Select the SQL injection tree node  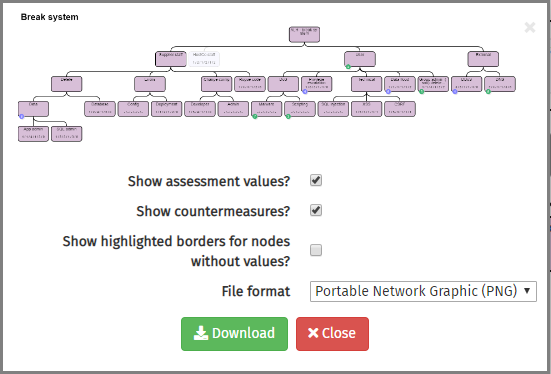(x=333, y=109)
